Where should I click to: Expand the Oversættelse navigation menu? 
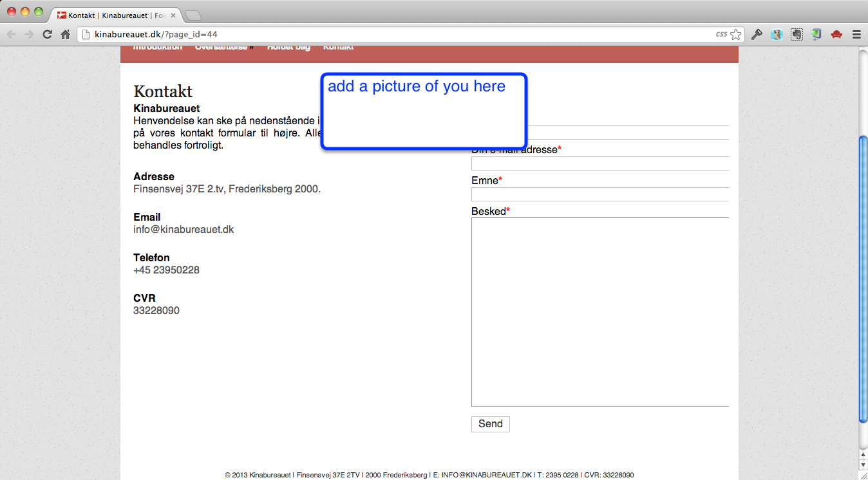pos(223,47)
